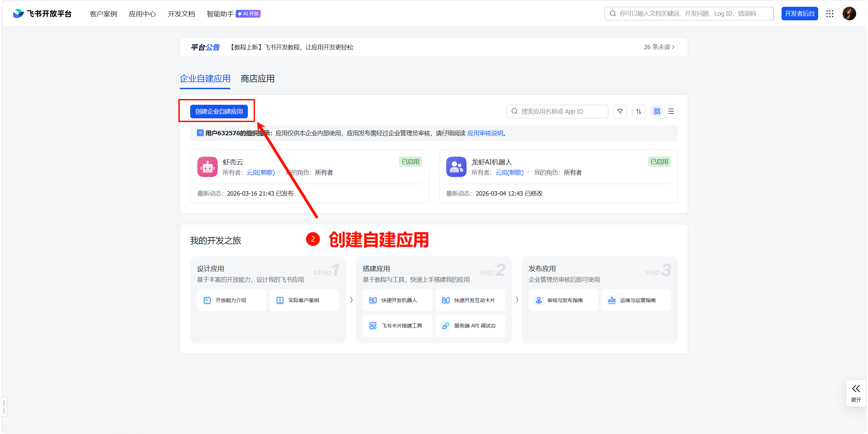The image size is (868, 434).
Task: Switch to the 商店应用 tab
Action: tap(257, 79)
